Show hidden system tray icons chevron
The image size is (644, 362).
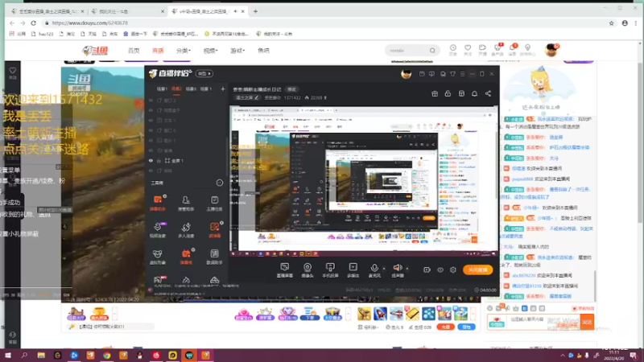point(562,356)
